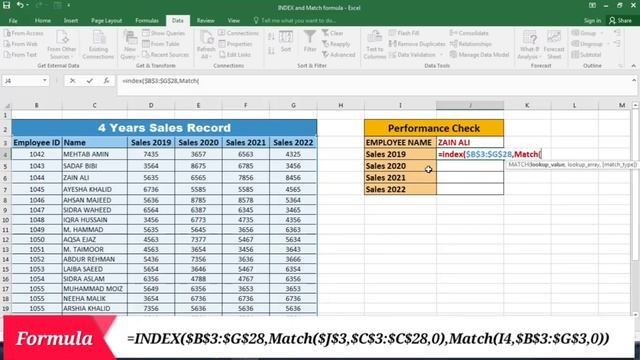Click Connections in Connections group
Screen dimensions: 640x360
click(238, 33)
